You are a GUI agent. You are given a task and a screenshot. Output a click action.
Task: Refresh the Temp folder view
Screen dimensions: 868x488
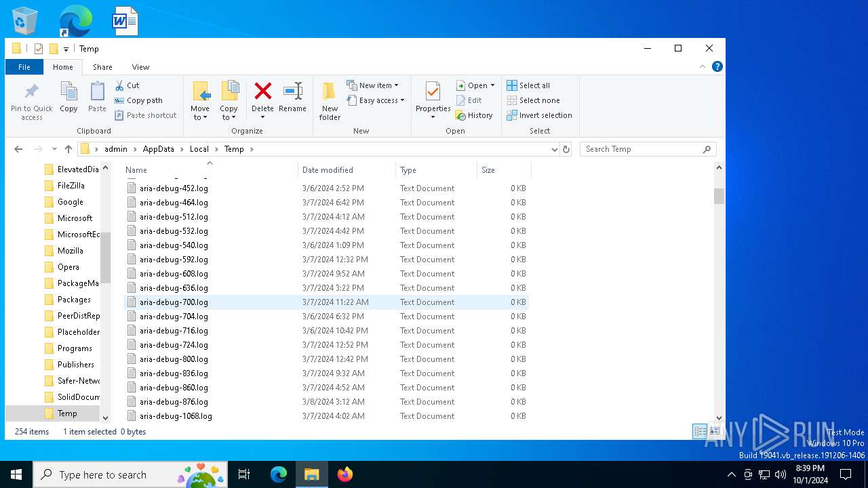[566, 149]
